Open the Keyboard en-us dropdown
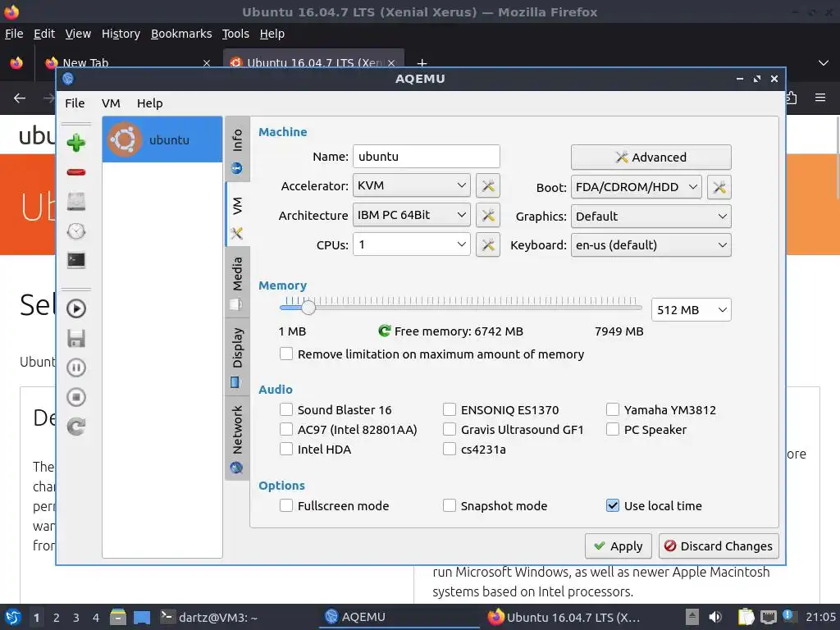The image size is (840, 630). tap(651, 245)
